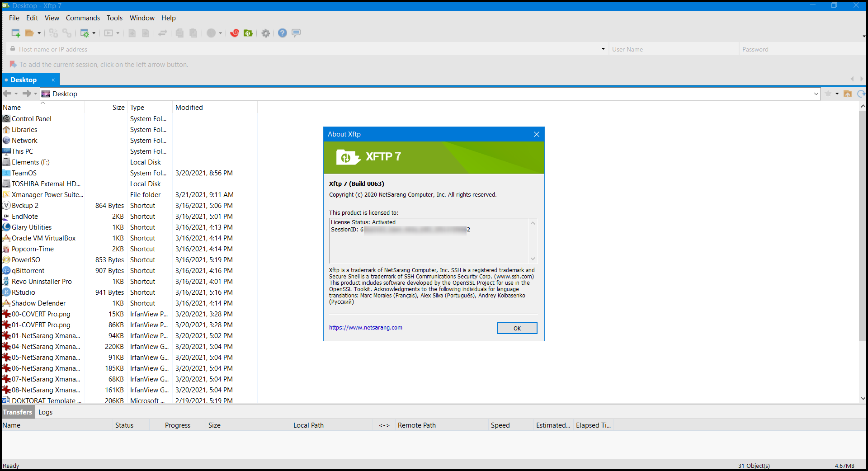Viewport: 868px width, 471px height.
Task: Expand the Forward history dropdown arrow
Action: (36, 94)
